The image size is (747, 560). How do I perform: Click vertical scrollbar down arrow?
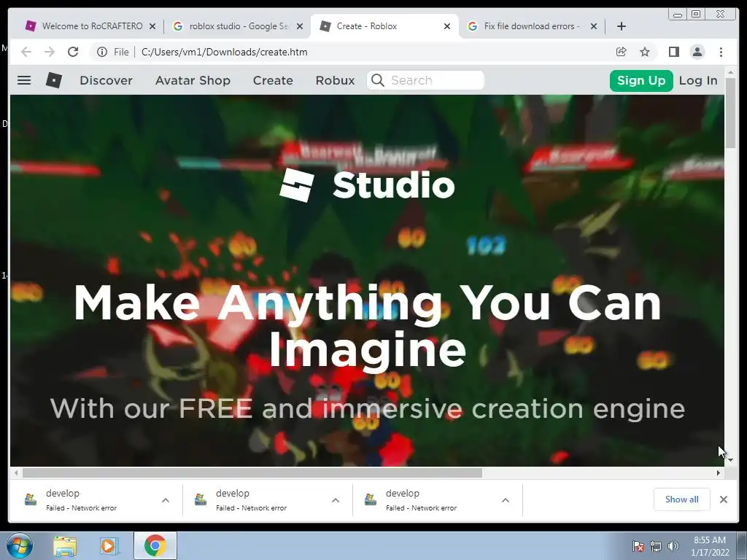coord(730,461)
